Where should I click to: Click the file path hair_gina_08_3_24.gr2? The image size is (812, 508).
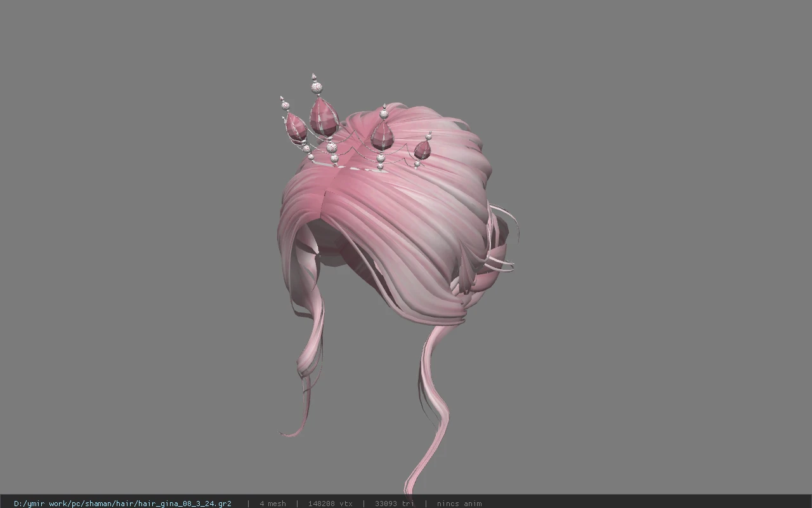tap(122, 504)
